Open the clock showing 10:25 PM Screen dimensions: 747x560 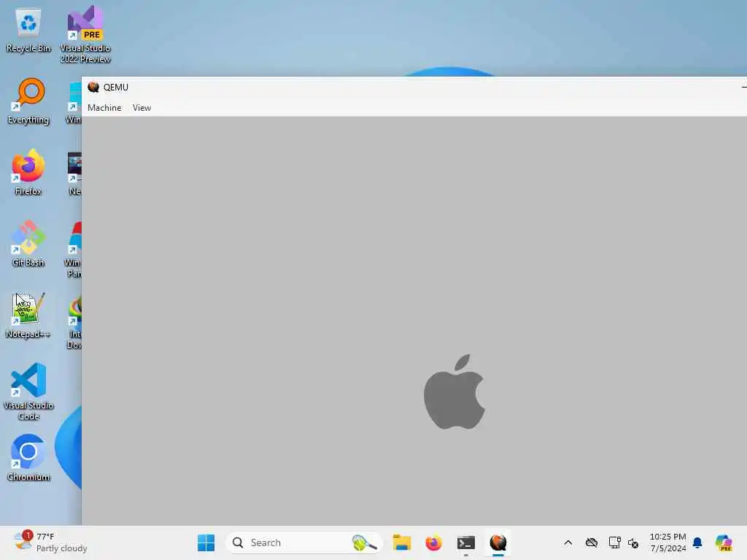668,542
